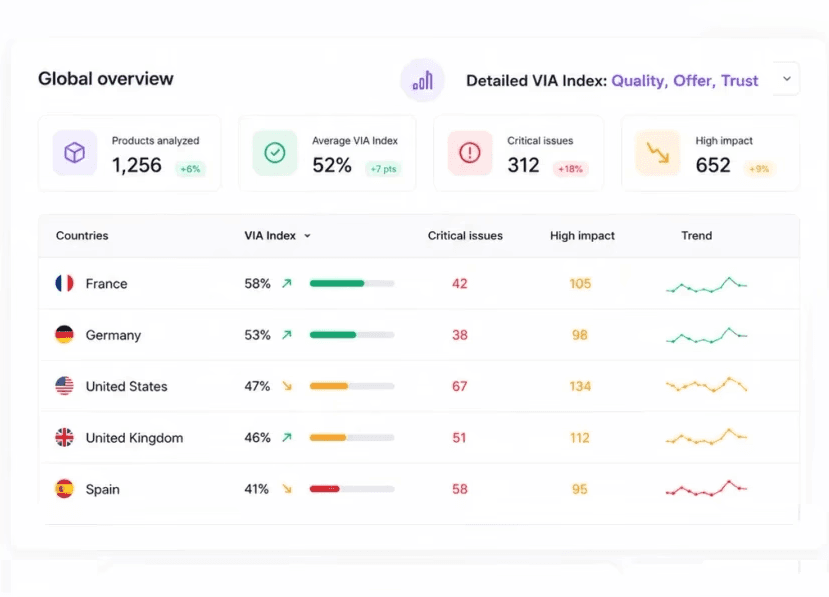Click the United Kingdom flag icon
The height and width of the screenshot is (597, 829).
point(65,437)
